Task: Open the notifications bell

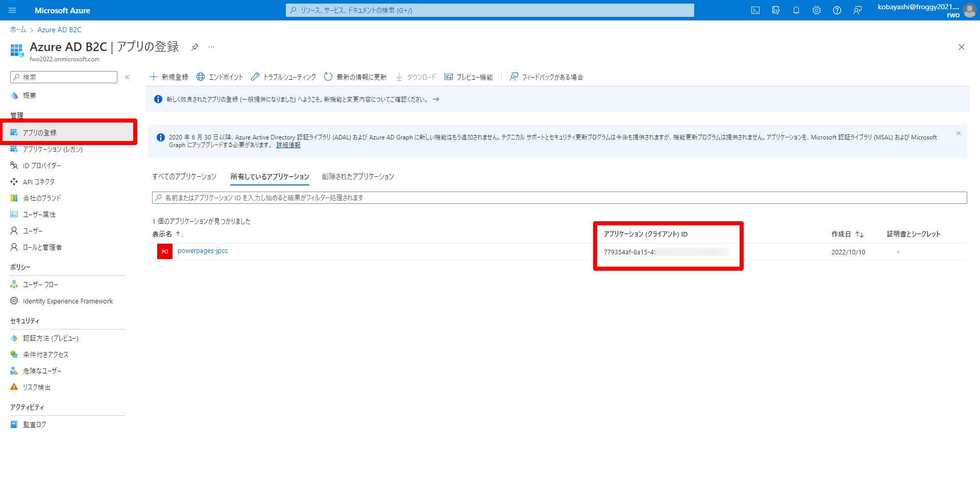Action: (x=796, y=10)
